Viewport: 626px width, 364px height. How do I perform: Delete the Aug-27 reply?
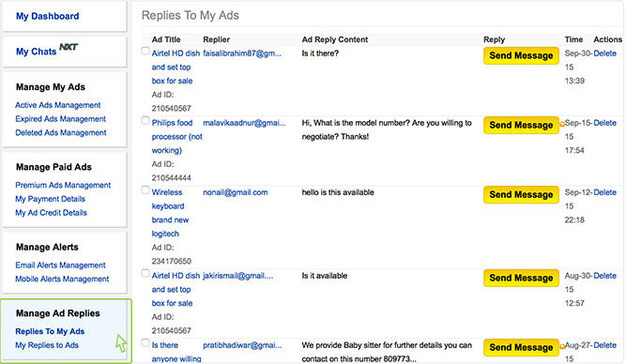[x=604, y=345]
